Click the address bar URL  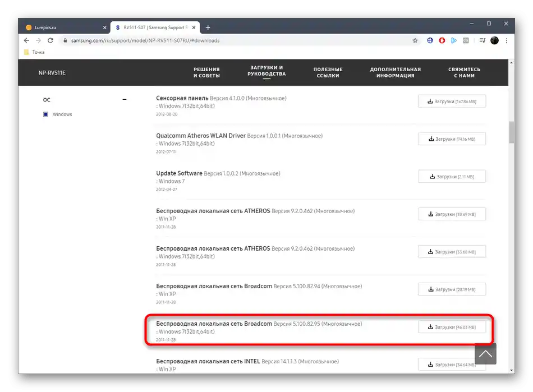145,40
